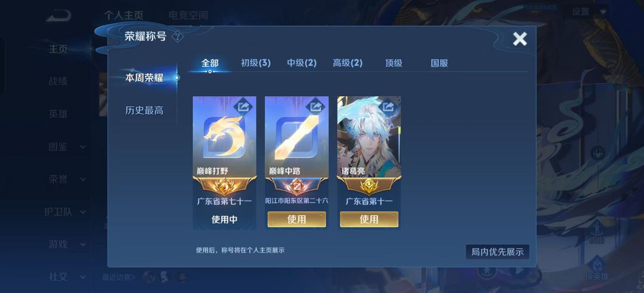Image resolution: width=644 pixels, height=293 pixels.
Task: Open the 设置 dropdown
Action: (589, 12)
